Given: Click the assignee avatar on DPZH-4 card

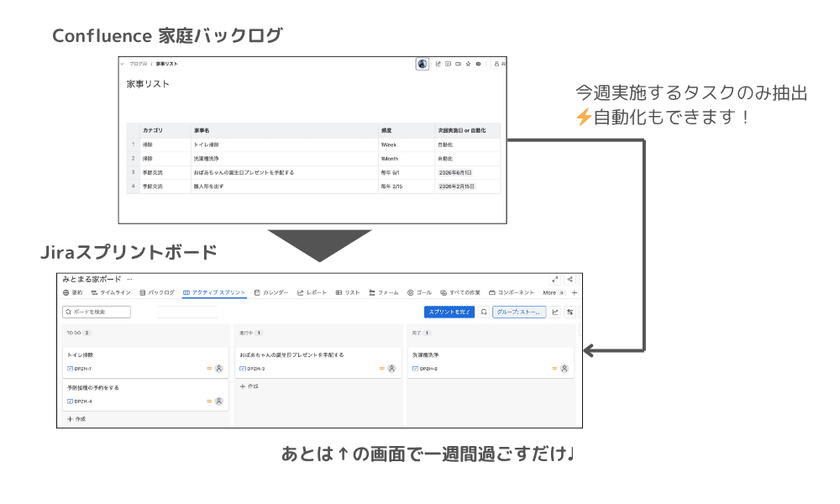Looking at the screenshot, I should [x=219, y=402].
